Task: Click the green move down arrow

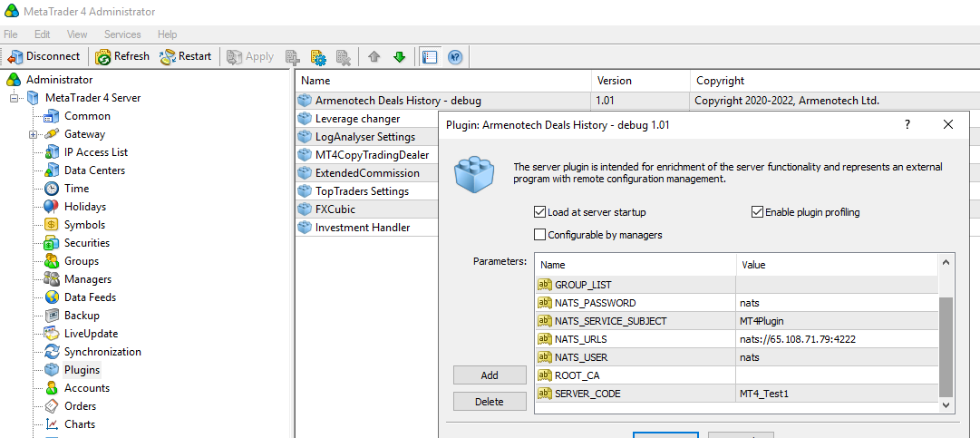Action: point(399,57)
